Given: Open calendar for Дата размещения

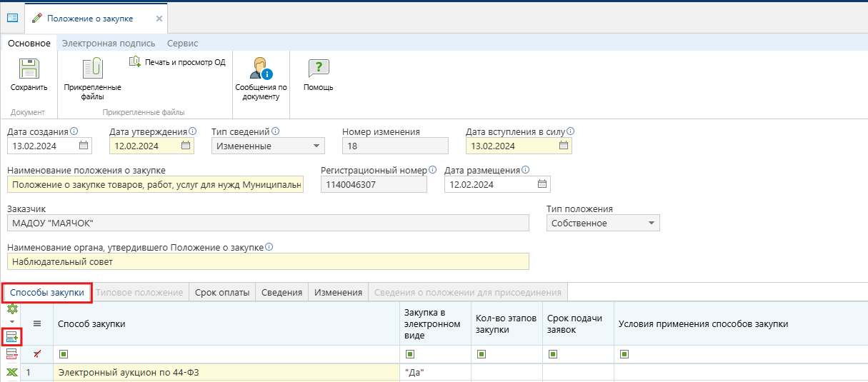Looking at the screenshot, I should coord(542,184).
